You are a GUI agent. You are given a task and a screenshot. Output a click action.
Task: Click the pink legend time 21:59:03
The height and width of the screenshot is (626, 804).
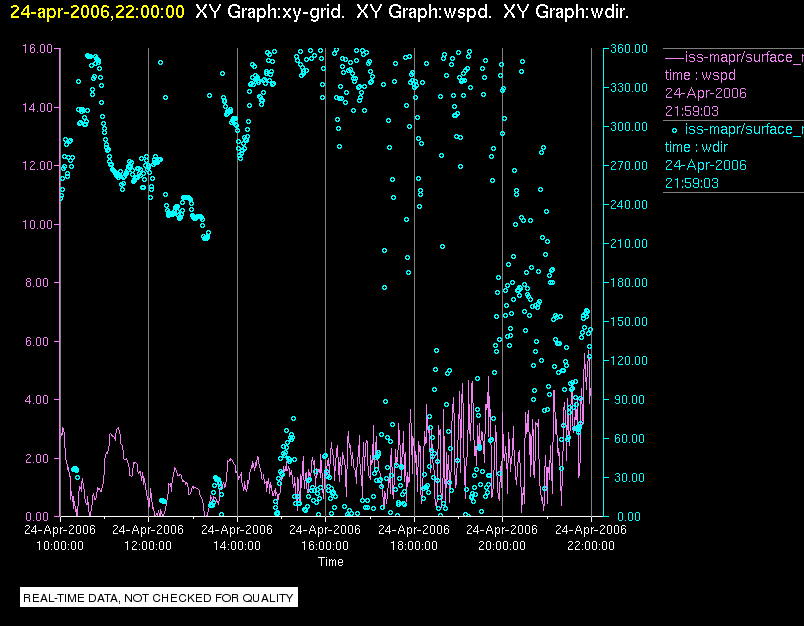click(x=692, y=111)
